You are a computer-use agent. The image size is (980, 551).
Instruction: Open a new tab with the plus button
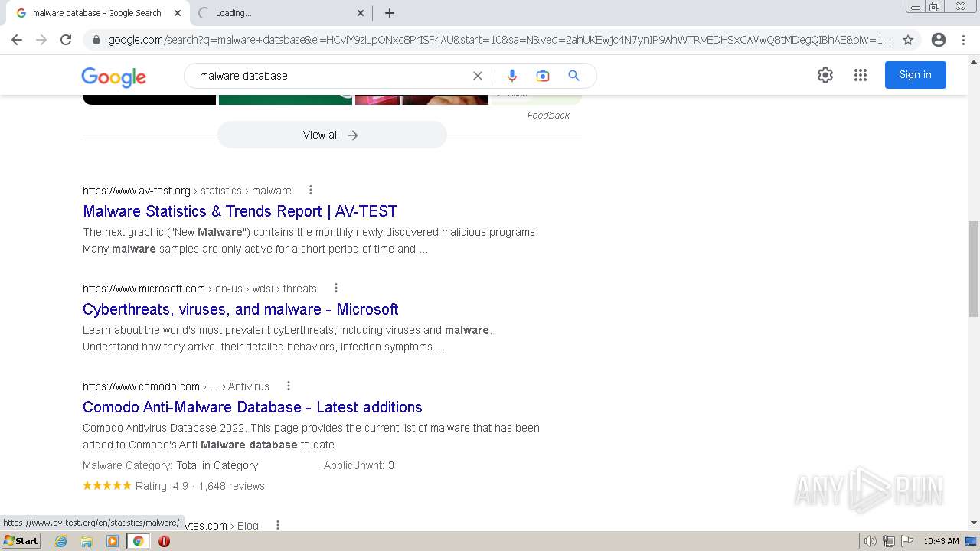pyautogui.click(x=390, y=13)
